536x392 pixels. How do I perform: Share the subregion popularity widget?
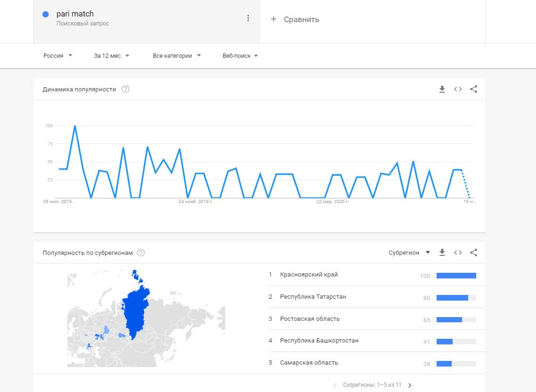coord(473,253)
